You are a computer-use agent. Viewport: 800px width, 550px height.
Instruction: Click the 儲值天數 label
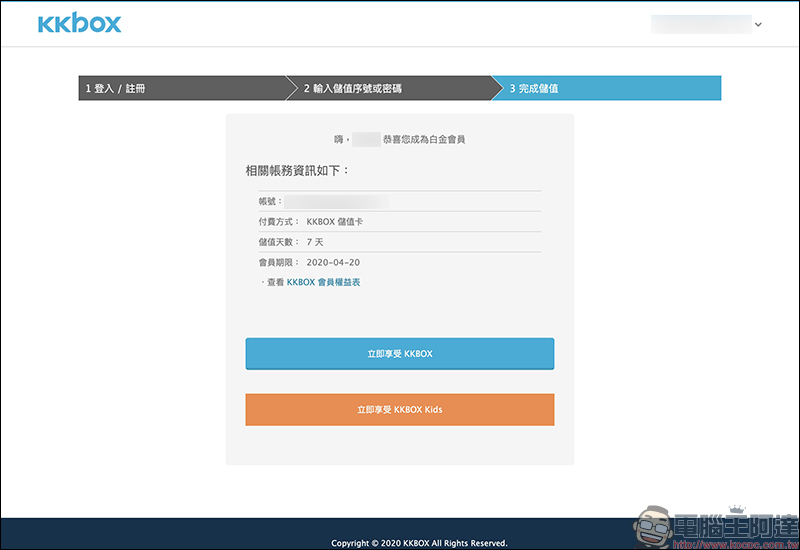pyautogui.click(x=278, y=242)
